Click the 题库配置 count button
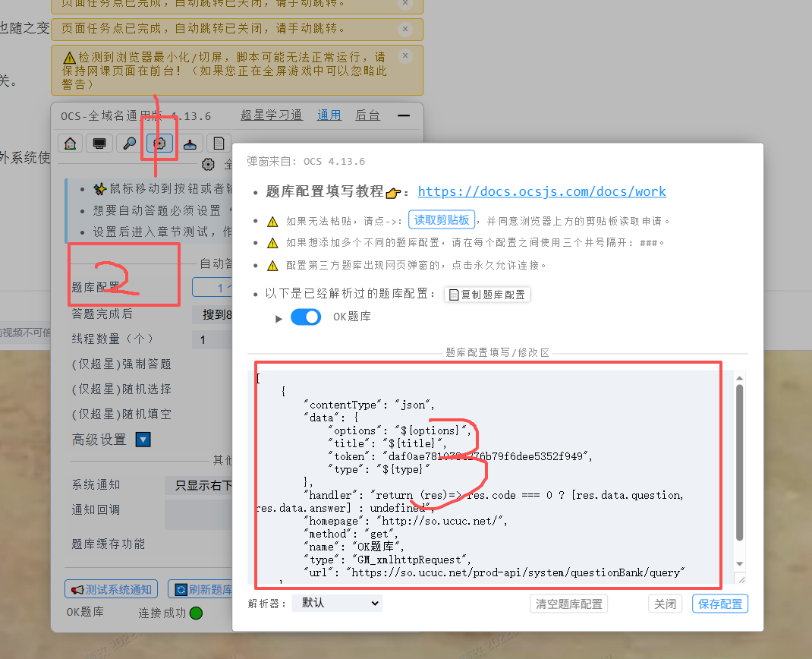Image resolution: width=812 pixels, height=659 pixels. coord(212,288)
